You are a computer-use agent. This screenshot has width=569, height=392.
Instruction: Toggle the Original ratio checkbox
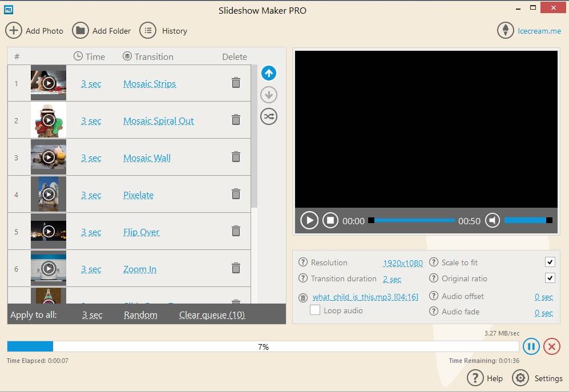click(x=550, y=278)
